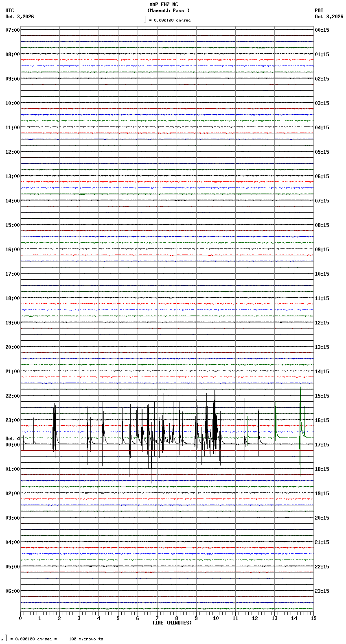Click the 09:15 PDT time label
This screenshot has height=644, width=346.
[322, 250]
